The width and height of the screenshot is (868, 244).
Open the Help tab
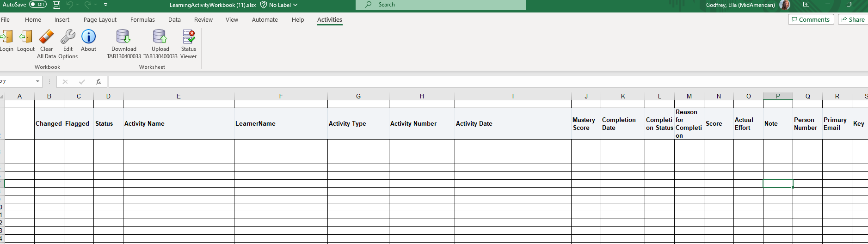pyautogui.click(x=298, y=19)
